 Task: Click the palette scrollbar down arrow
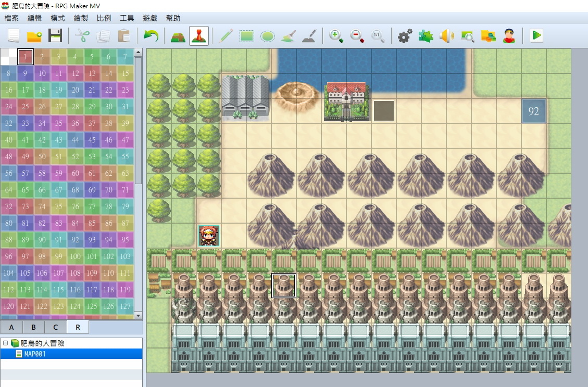tap(138, 315)
